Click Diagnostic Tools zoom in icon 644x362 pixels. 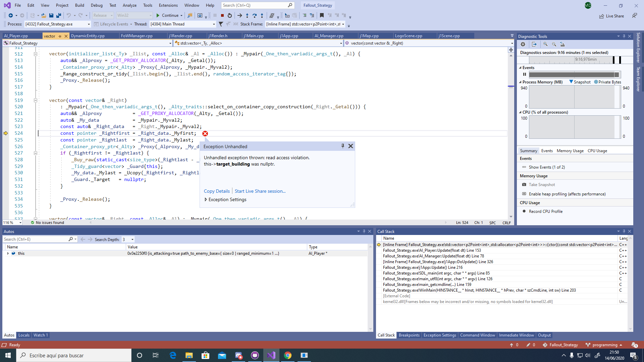pyautogui.click(x=545, y=44)
